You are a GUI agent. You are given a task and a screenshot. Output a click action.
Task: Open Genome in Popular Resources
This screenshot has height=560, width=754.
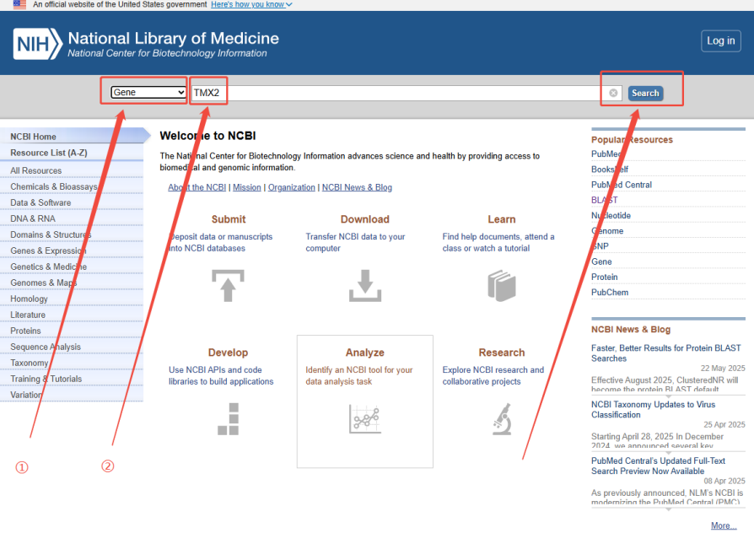pos(607,231)
